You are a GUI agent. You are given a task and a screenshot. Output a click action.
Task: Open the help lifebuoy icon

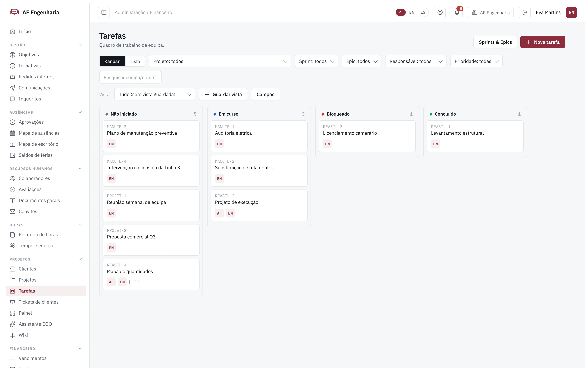(x=440, y=12)
